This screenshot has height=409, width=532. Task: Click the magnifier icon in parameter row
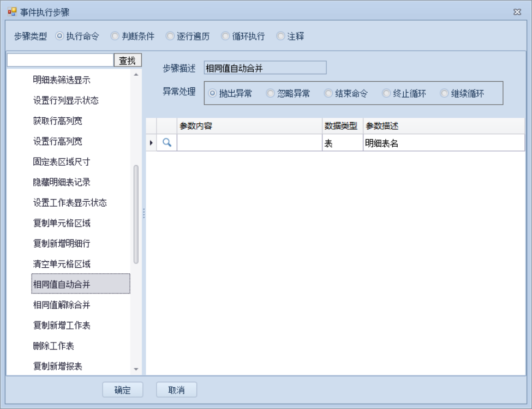(166, 143)
